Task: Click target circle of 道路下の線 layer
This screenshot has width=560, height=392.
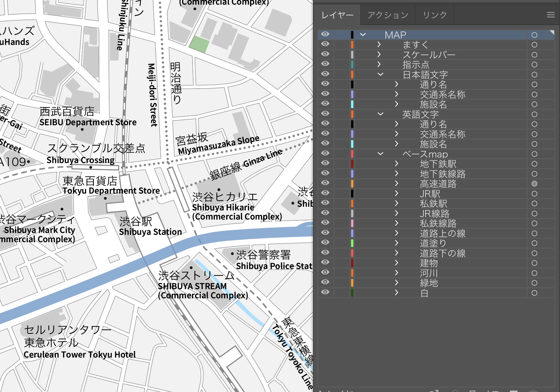Action: point(534,253)
